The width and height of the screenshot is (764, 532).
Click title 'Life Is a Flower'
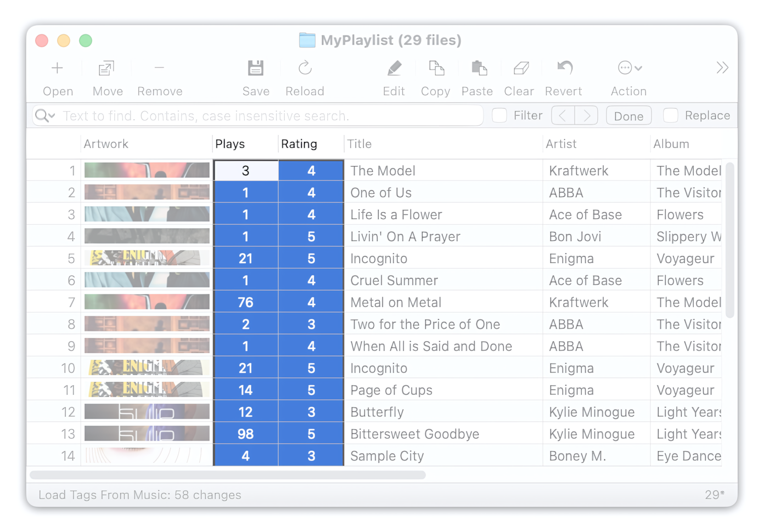pyautogui.click(x=396, y=214)
